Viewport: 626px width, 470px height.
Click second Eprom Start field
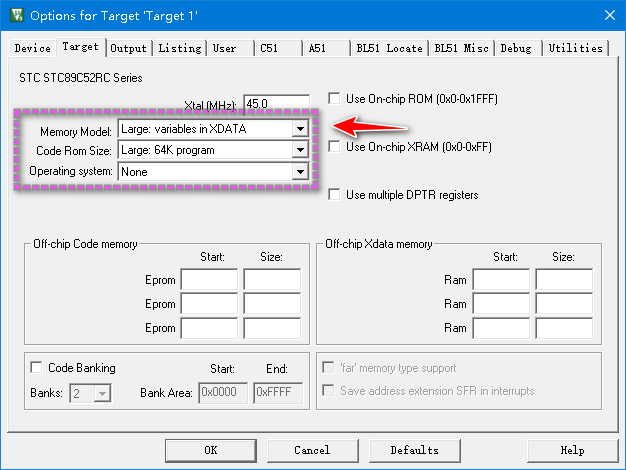coord(209,303)
